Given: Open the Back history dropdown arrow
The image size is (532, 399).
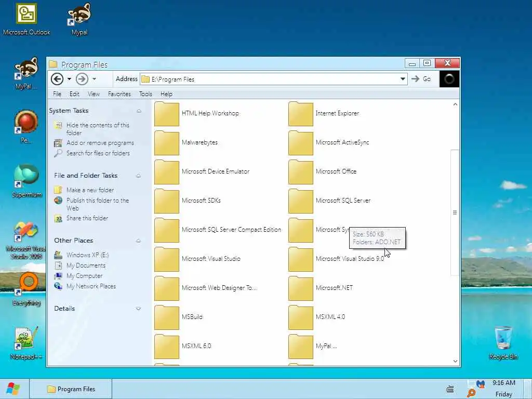Looking at the screenshot, I should 69,79.
